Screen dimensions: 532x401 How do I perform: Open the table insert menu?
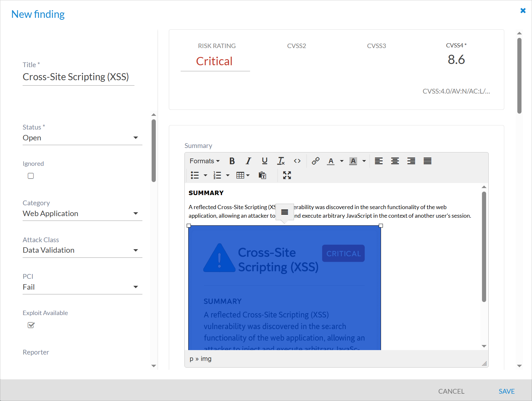[x=243, y=175]
